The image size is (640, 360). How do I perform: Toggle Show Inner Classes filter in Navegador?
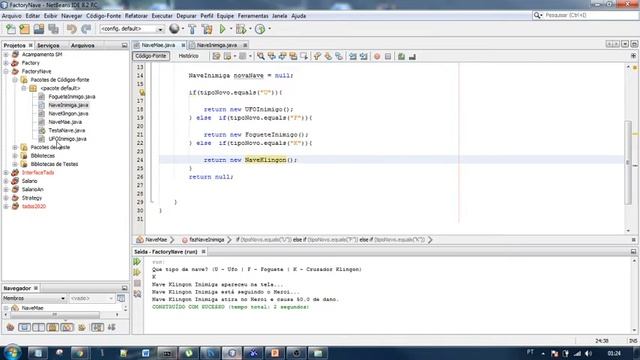[67, 327]
